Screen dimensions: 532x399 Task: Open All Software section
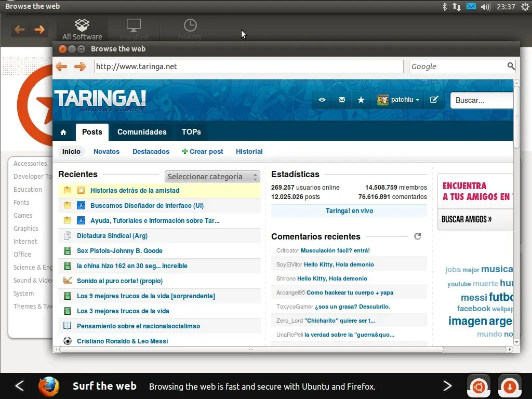click(x=82, y=29)
